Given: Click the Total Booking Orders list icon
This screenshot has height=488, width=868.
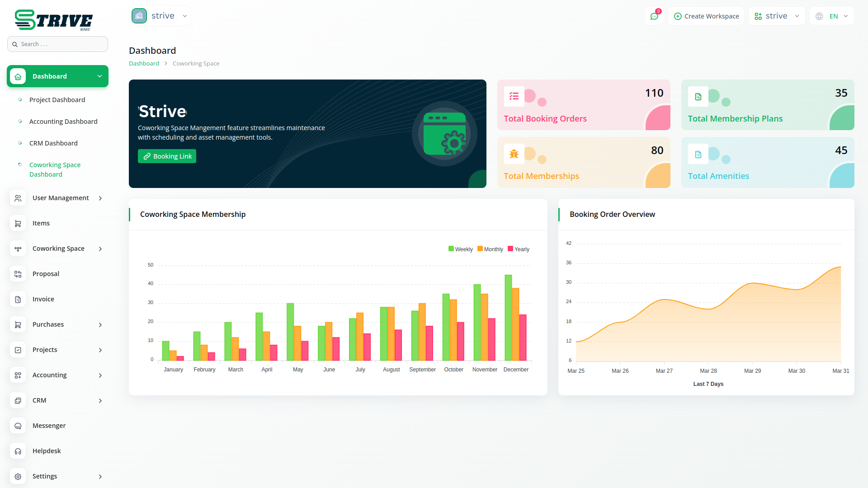Looking at the screenshot, I should (514, 96).
